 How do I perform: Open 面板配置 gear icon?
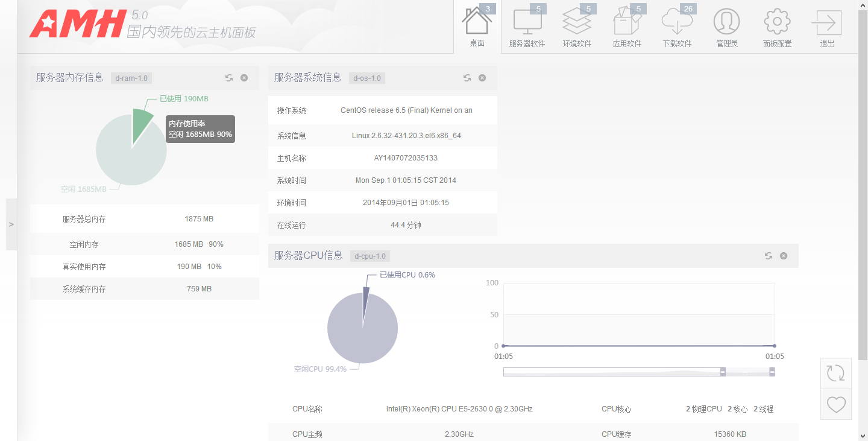(777, 23)
